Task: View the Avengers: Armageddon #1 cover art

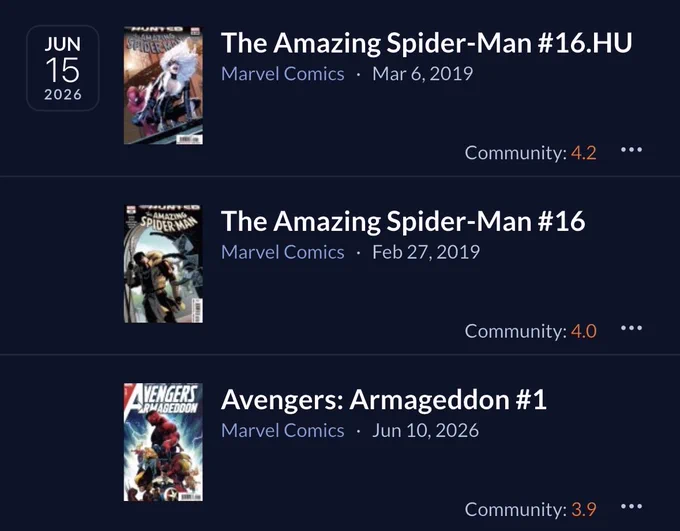Action: [163, 442]
